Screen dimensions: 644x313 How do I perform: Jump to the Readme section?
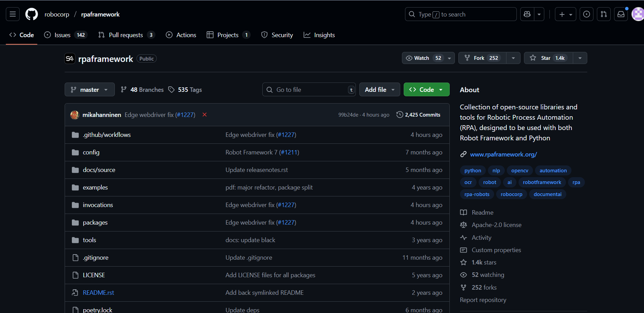click(x=477, y=212)
